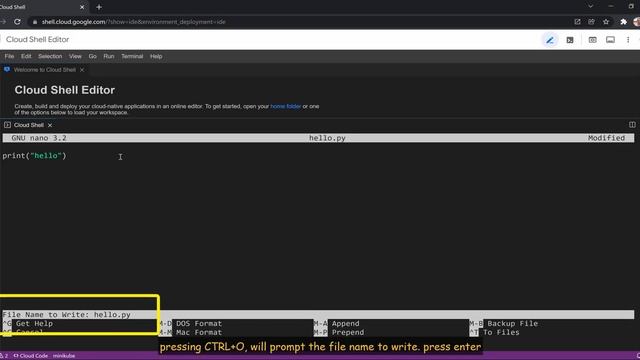Open the Selection menu
This screenshot has width=640, height=360.
[x=50, y=56]
